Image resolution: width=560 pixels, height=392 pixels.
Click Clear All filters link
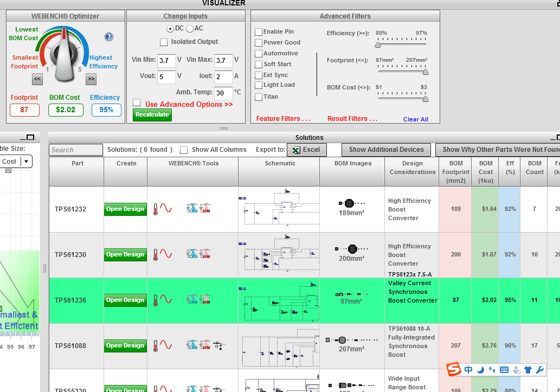[x=416, y=119]
